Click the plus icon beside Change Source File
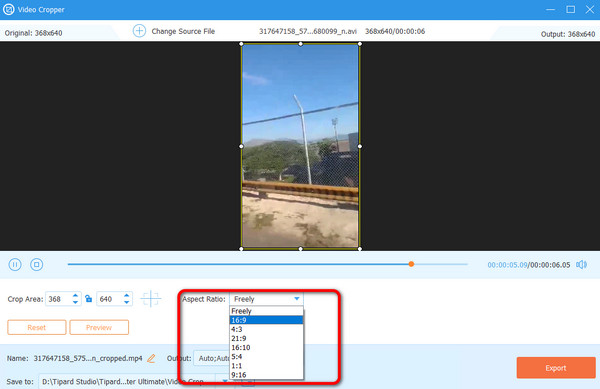This screenshot has height=389, width=600. [x=139, y=31]
